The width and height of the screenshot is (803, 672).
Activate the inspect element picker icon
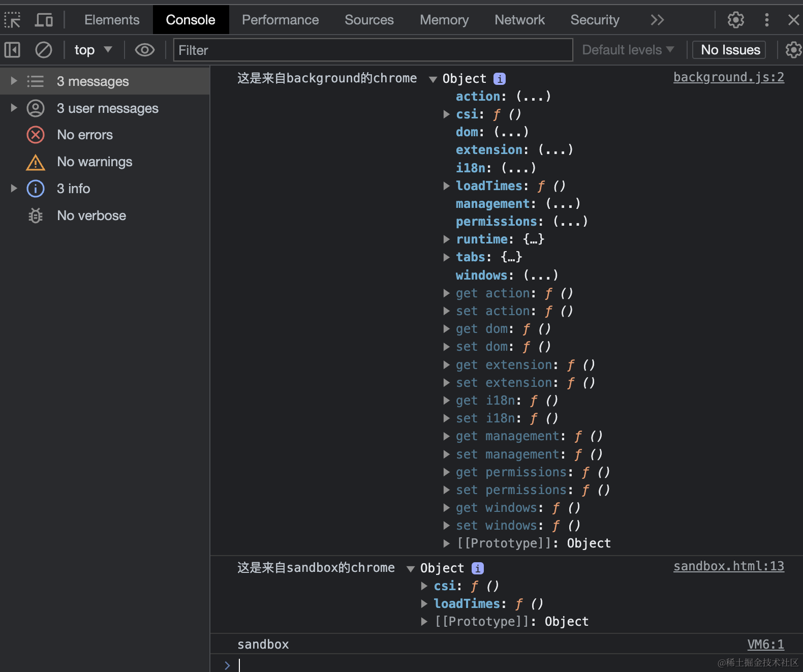click(12, 20)
